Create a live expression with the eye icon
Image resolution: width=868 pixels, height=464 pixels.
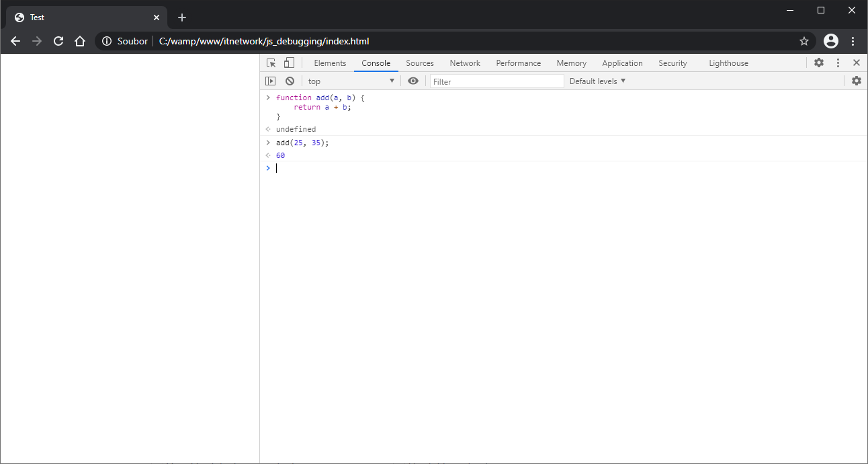click(413, 81)
